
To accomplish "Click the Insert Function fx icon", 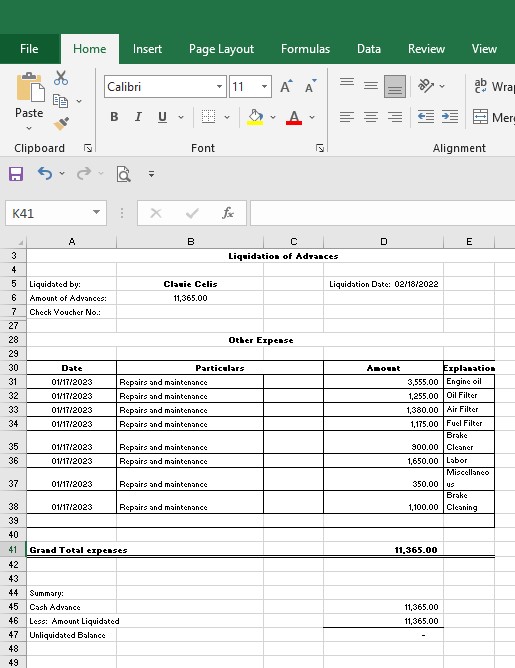I will tap(227, 213).
